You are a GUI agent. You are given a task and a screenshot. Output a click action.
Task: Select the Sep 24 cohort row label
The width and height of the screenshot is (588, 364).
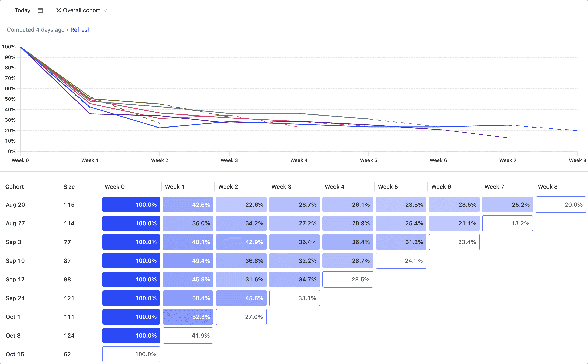pos(15,298)
